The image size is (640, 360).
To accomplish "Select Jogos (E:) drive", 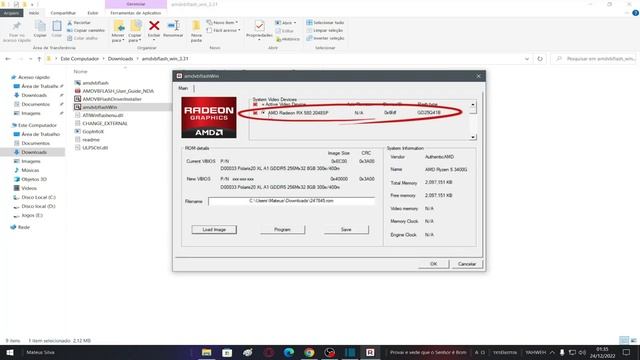I will 32,215.
